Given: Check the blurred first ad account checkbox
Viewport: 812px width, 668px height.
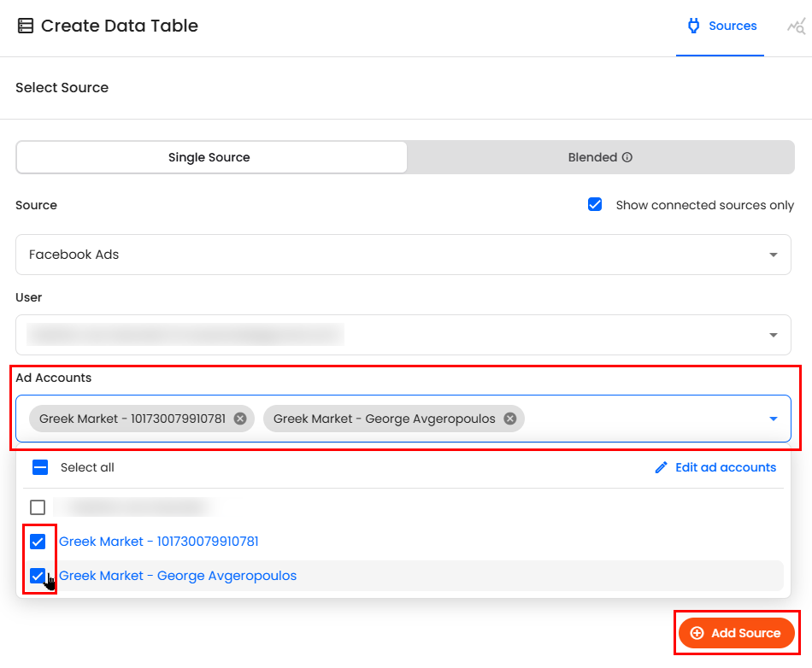Looking at the screenshot, I should pos(38,507).
